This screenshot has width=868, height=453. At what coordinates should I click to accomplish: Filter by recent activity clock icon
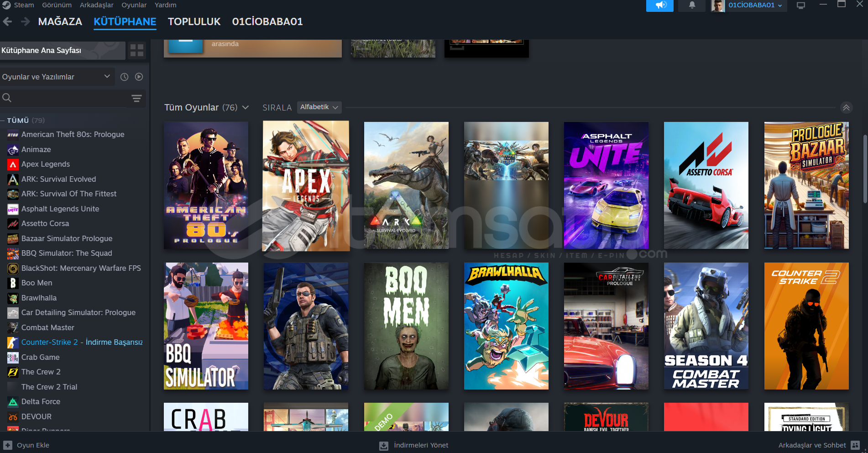point(124,77)
